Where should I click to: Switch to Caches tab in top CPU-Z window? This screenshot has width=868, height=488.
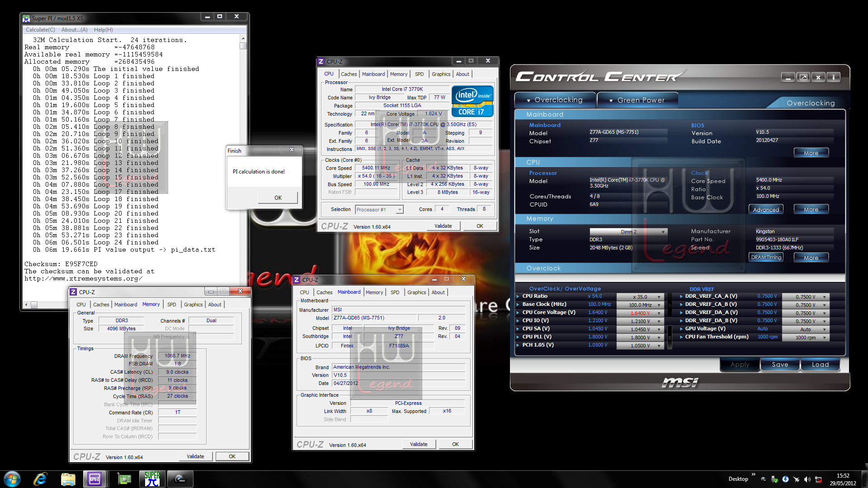tap(349, 74)
